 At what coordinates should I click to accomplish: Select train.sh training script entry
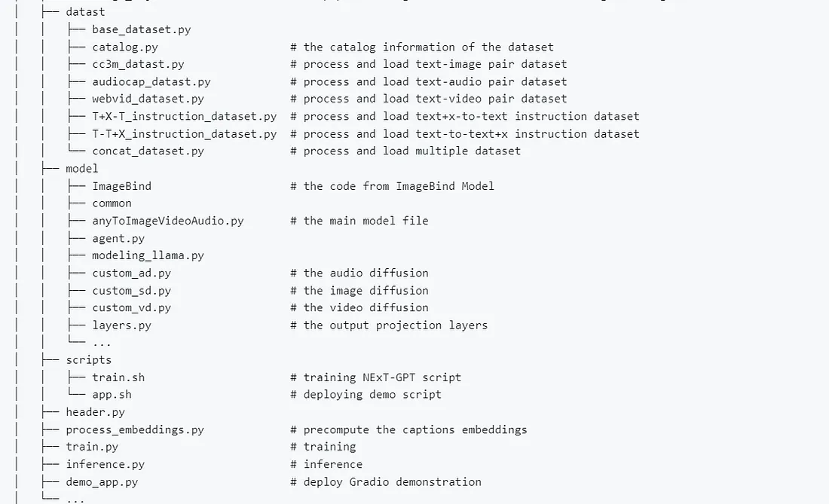click(x=118, y=377)
